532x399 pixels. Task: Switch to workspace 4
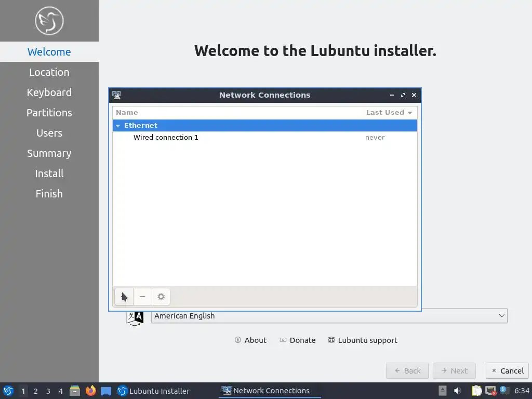coord(61,391)
